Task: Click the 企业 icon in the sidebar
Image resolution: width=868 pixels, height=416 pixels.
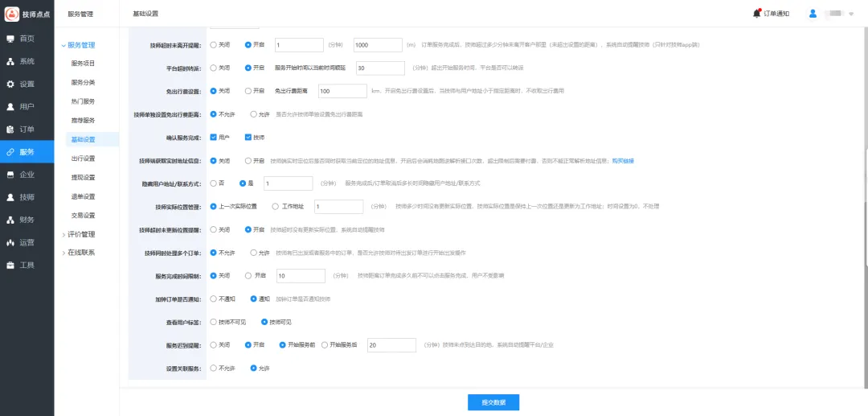Action: coord(10,175)
